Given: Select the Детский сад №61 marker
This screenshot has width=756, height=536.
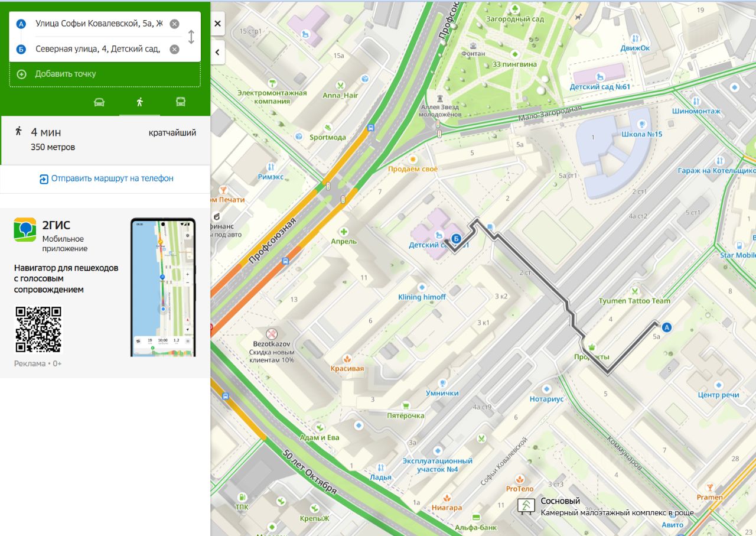Looking at the screenshot, I should pos(600,76).
